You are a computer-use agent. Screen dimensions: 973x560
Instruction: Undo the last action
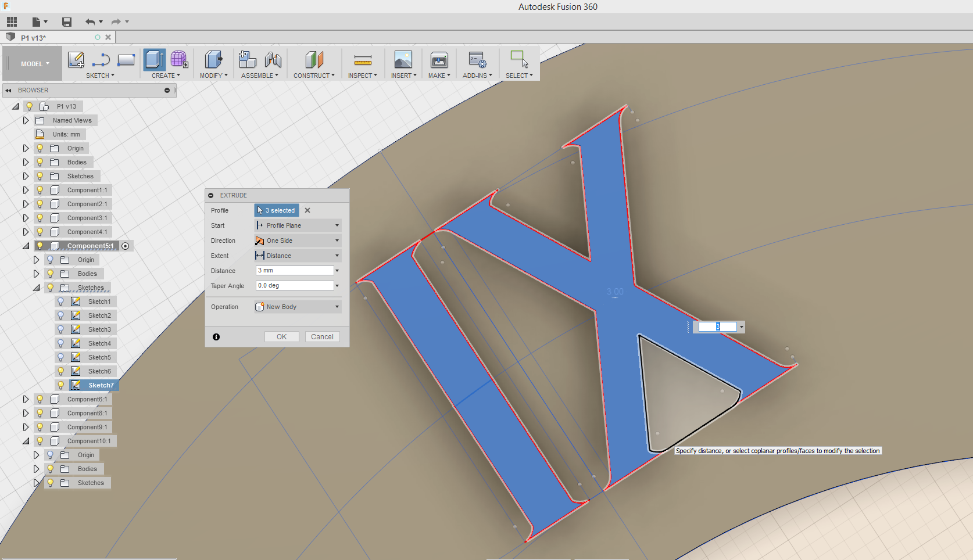point(90,22)
